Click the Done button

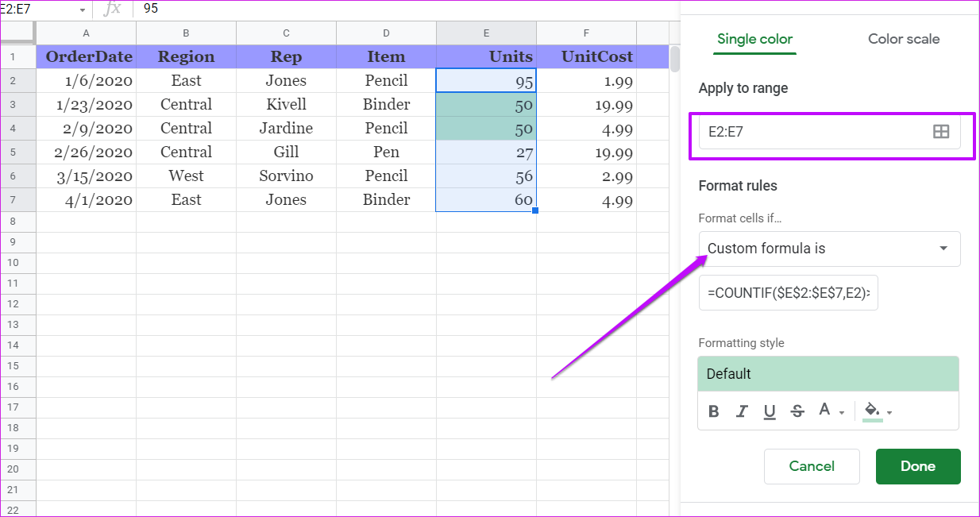tap(917, 466)
